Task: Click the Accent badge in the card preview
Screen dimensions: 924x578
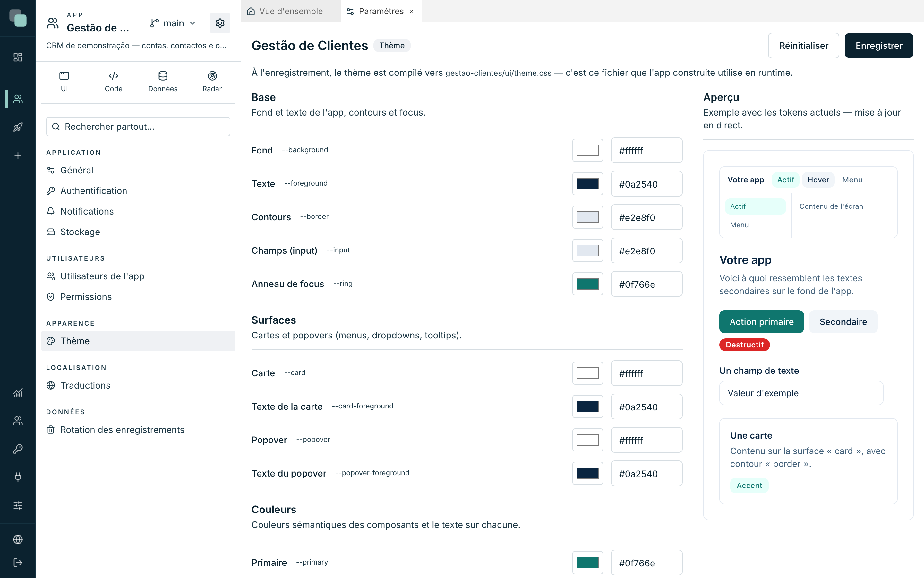Action: [x=749, y=486]
